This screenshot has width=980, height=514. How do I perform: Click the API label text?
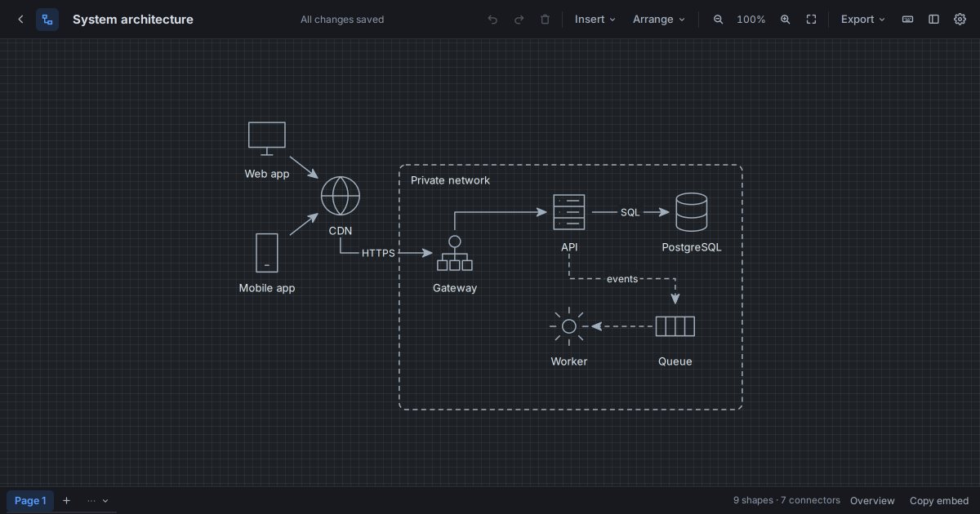pyautogui.click(x=569, y=247)
